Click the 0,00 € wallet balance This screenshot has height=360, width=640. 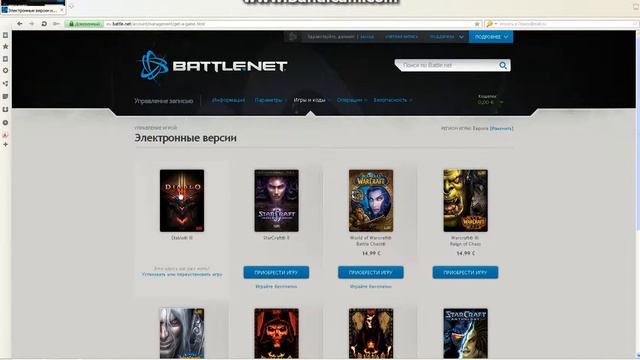(486, 102)
